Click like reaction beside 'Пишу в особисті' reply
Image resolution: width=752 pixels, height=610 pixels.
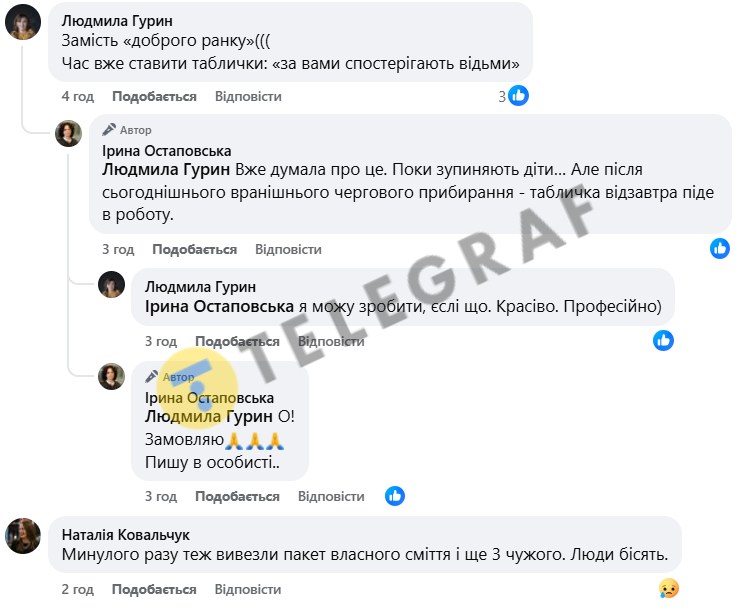coord(395,496)
